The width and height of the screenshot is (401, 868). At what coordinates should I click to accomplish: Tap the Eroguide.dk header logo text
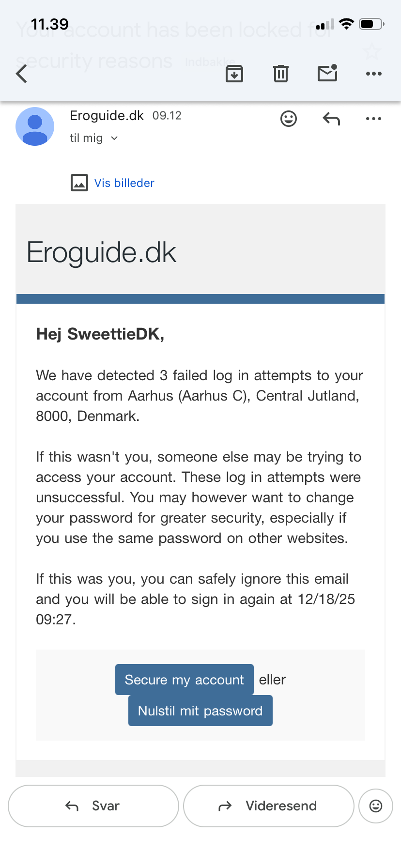(102, 252)
